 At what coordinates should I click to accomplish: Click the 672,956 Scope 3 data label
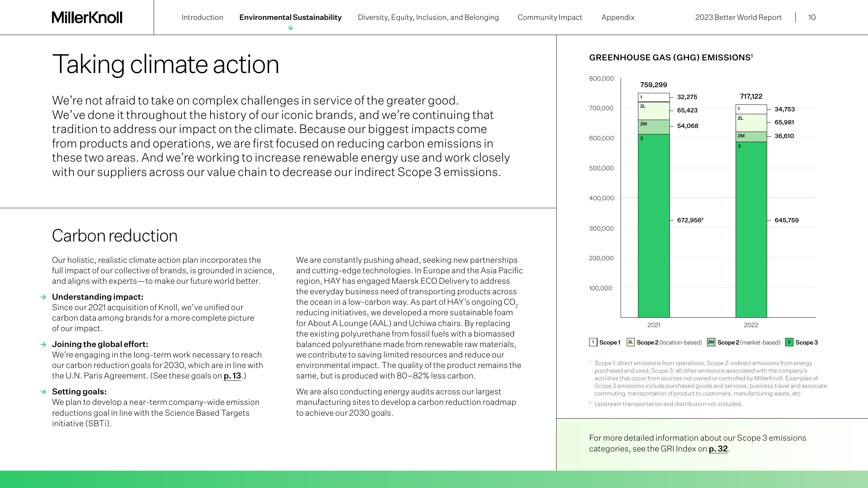pyautogui.click(x=690, y=220)
